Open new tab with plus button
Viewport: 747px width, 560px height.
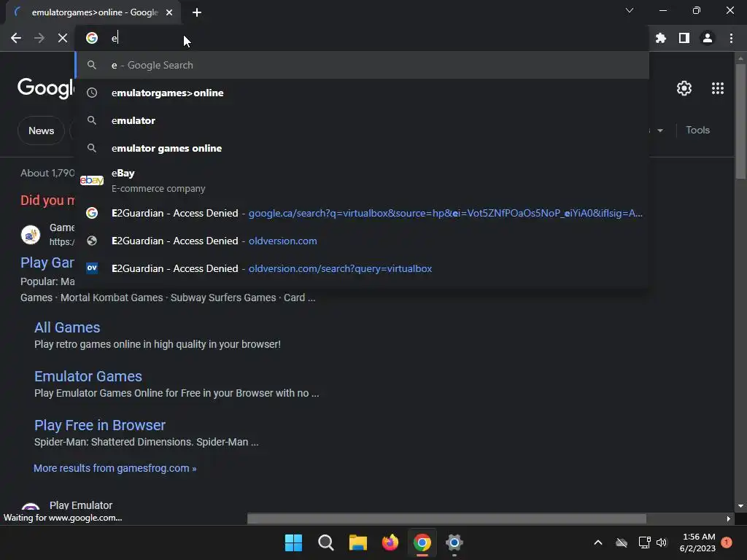(x=197, y=12)
